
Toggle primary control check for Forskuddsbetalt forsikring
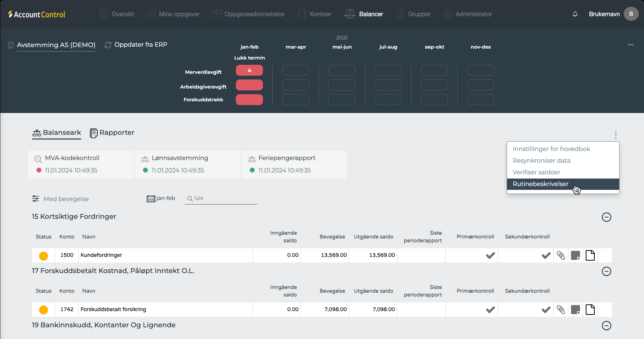click(490, 310)
